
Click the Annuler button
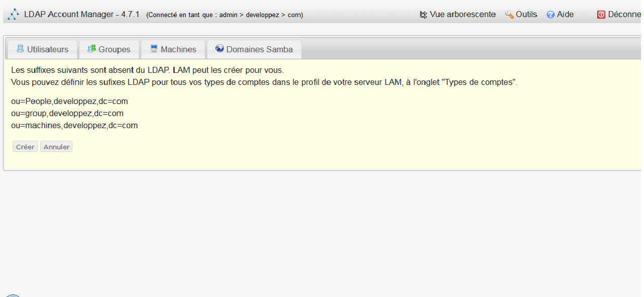tap(56, 147)
